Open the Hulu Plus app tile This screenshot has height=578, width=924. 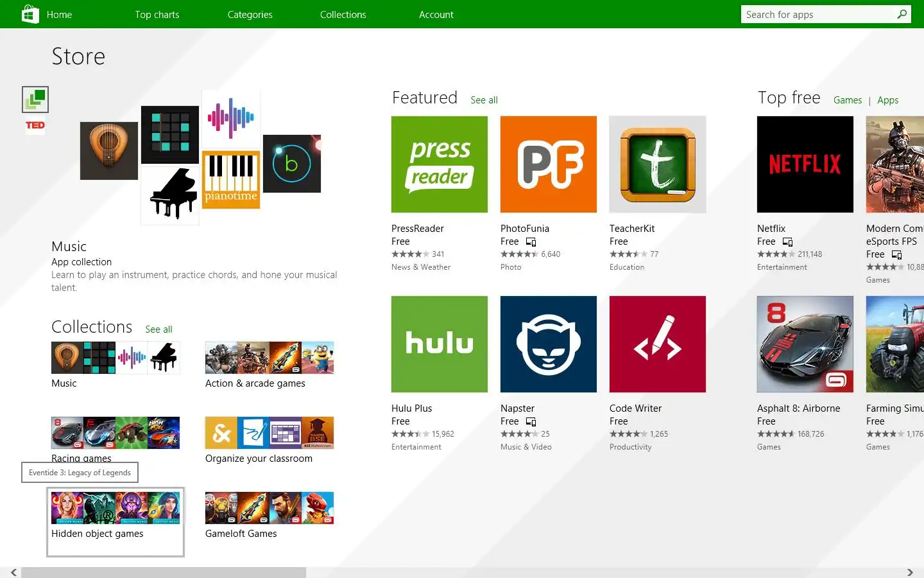point(440,344)
